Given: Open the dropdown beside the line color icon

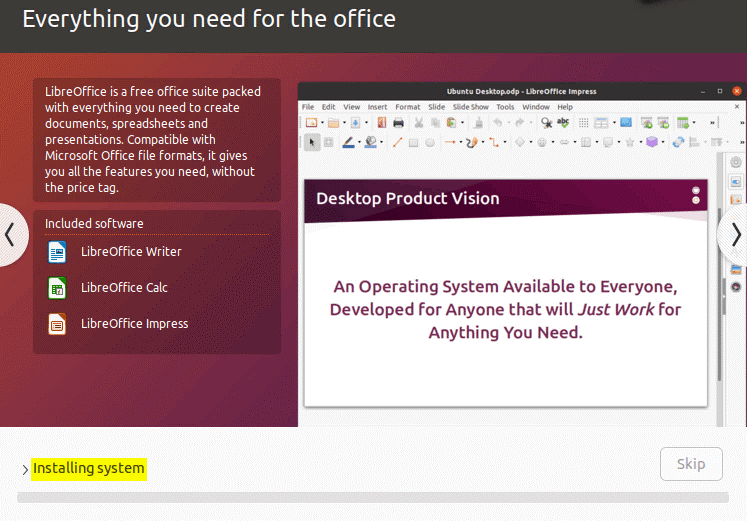Looking at the screenshot, I should pyautogui.click(x=360, y=143).
